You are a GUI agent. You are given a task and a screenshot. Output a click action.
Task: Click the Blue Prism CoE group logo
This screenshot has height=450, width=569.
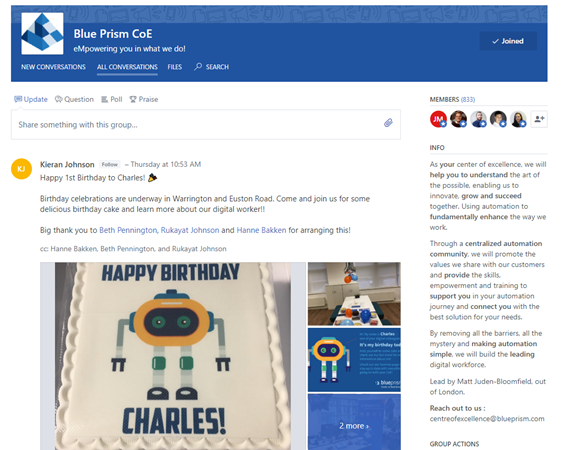tap(42, 34)
